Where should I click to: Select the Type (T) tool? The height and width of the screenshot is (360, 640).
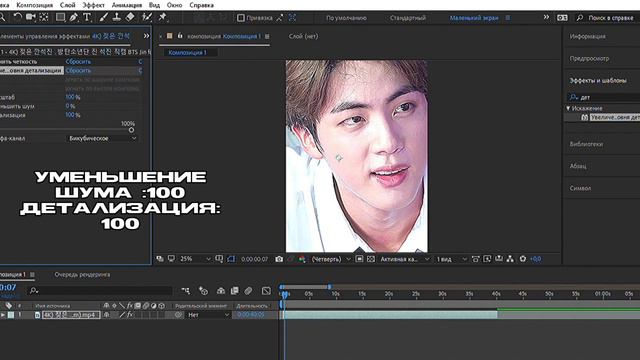tap(87, 17)
